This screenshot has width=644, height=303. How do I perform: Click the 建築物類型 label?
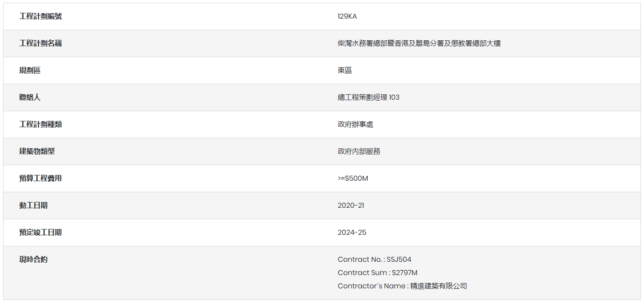[x=37, y=151]
